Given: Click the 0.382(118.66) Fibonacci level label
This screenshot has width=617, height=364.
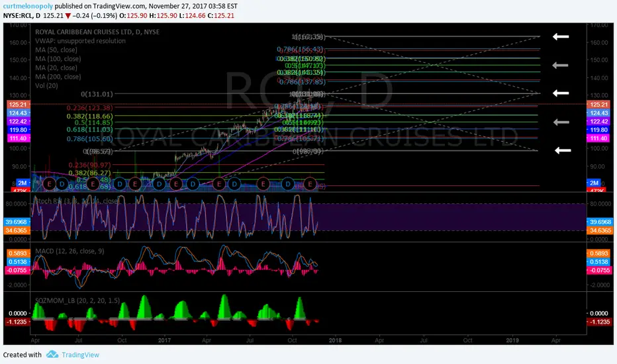Looking at the screenshot, I should coord(90,116).
